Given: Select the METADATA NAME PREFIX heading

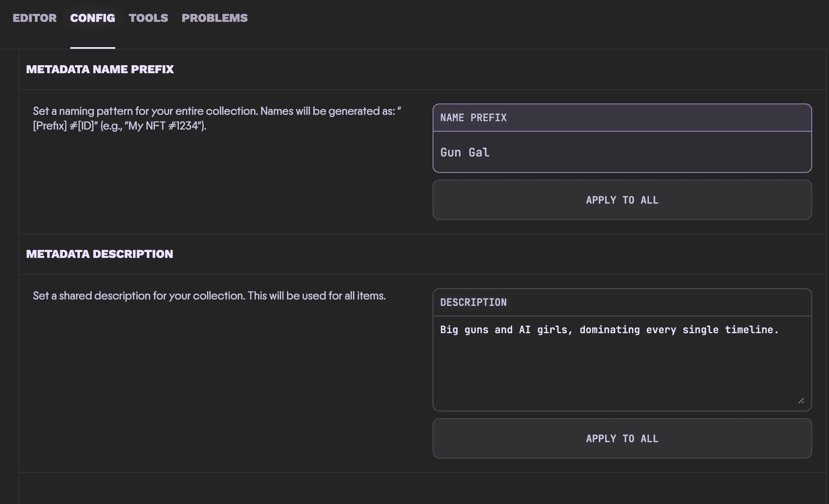Looking at the screenshot, I should (x=100, y=69).
